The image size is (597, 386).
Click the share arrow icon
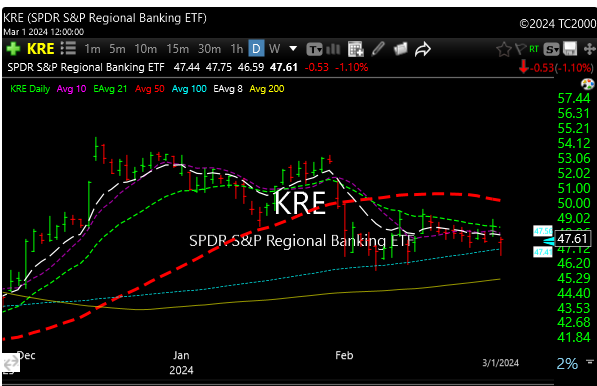pyautogui.click(x=423, y=49)
